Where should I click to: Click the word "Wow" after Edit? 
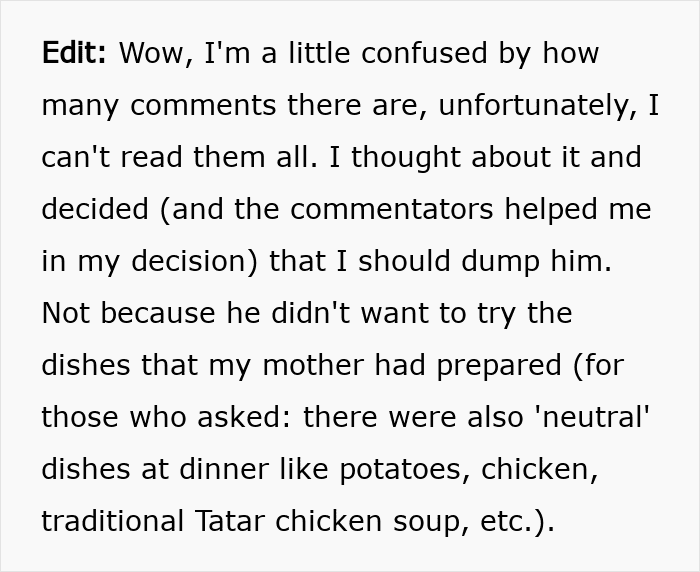(x=150, y=54)
